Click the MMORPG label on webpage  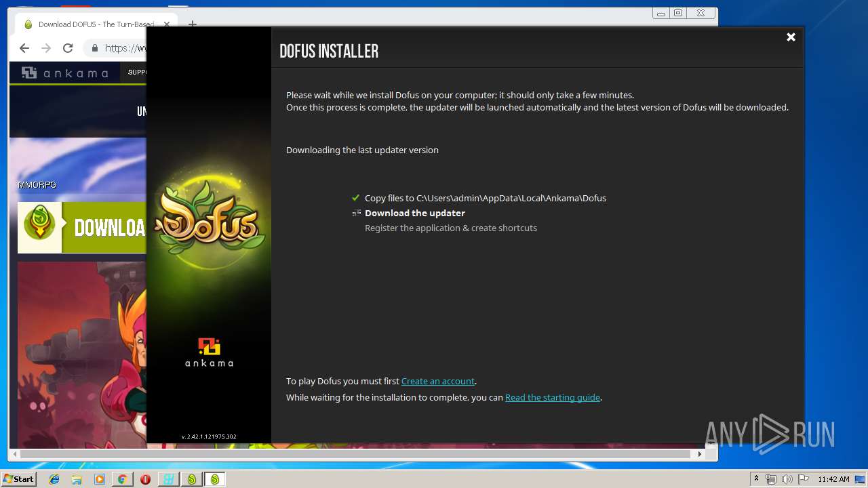(37, 184)
